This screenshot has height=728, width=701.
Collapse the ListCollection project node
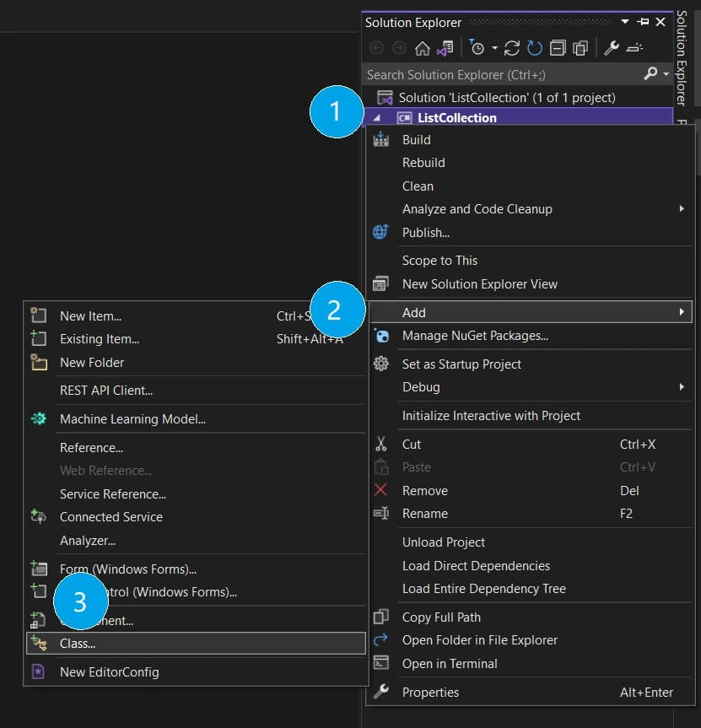tap(376, 118)
